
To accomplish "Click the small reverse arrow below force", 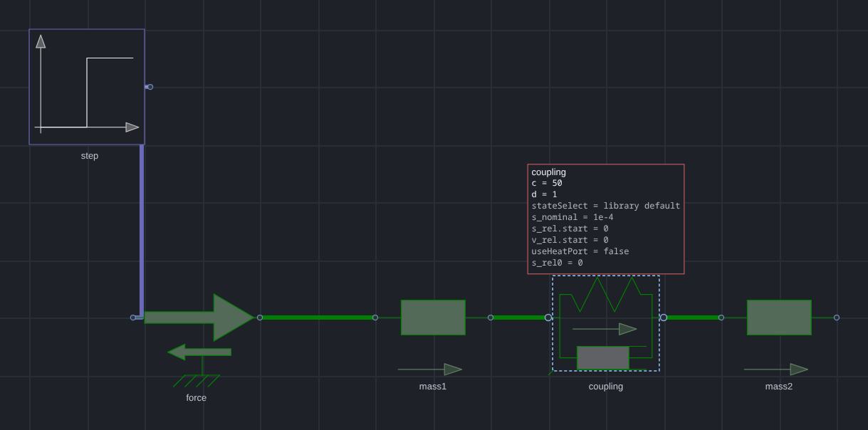I will [199, 352].
